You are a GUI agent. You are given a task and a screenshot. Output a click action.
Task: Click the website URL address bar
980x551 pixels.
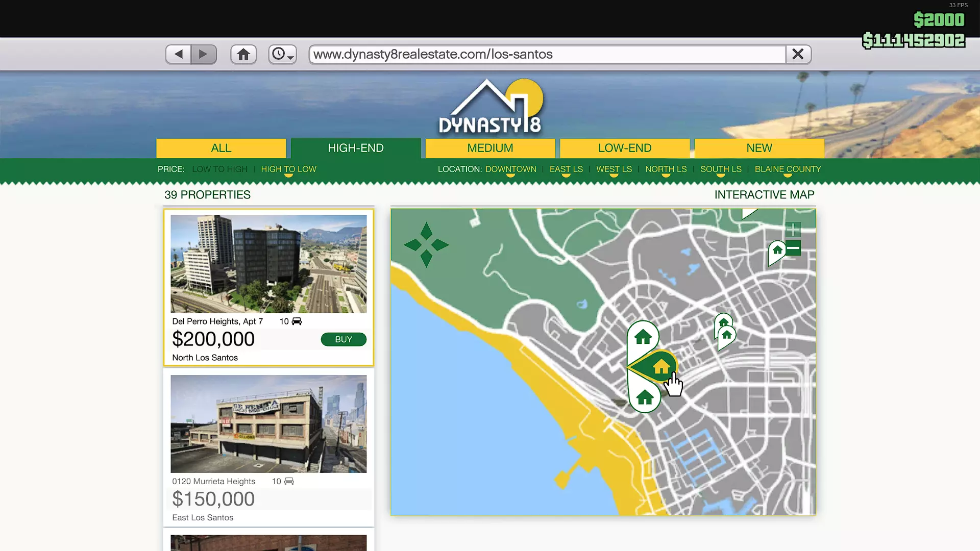pos(546,54)
